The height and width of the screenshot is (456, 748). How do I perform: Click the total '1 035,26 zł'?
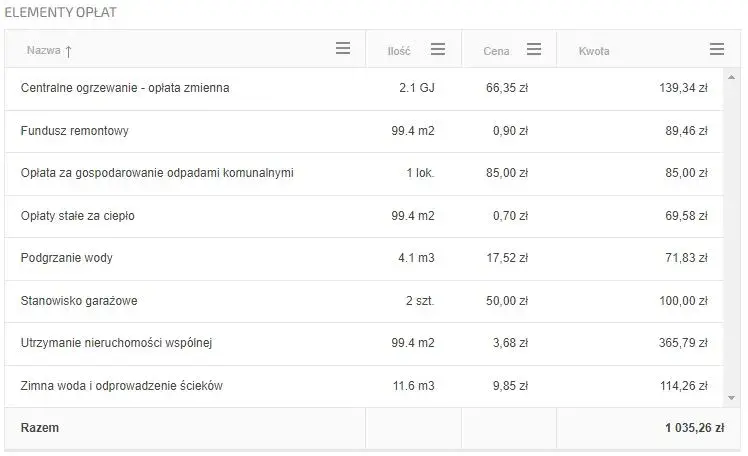click(695, 428)
